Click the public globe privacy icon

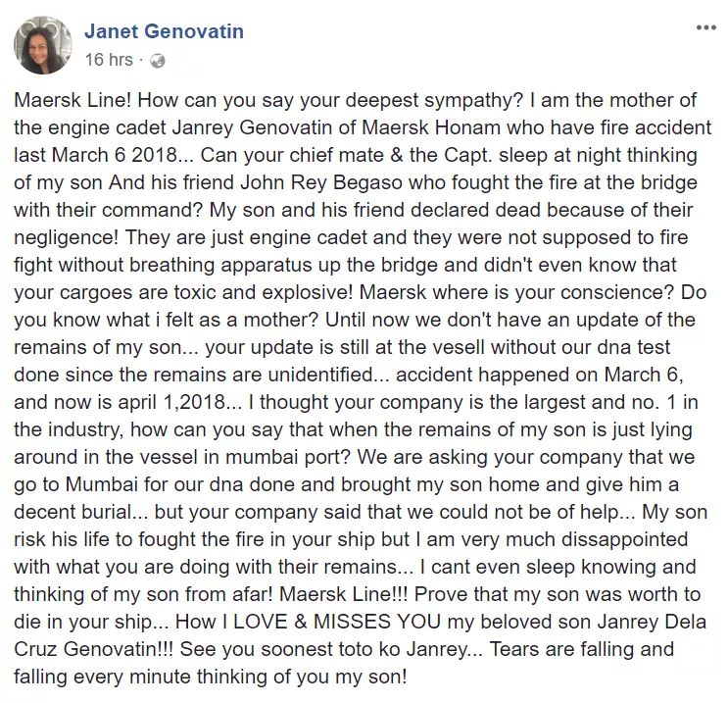point(158,61)
